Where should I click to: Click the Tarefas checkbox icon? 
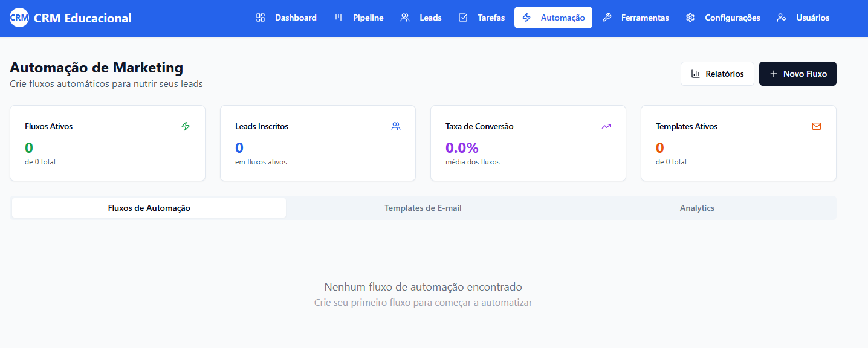[463, 18]
